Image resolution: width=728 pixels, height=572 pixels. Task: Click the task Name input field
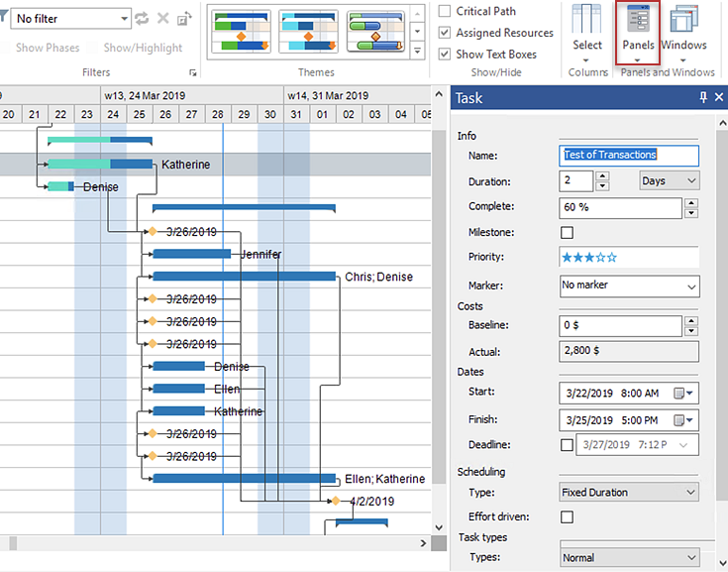(x=629, y=156)
